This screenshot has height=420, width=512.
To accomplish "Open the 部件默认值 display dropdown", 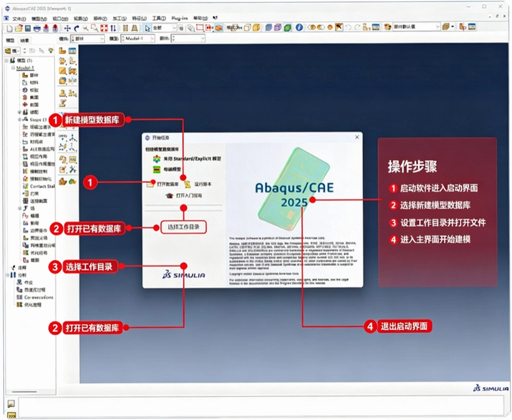I will point(417,27).
